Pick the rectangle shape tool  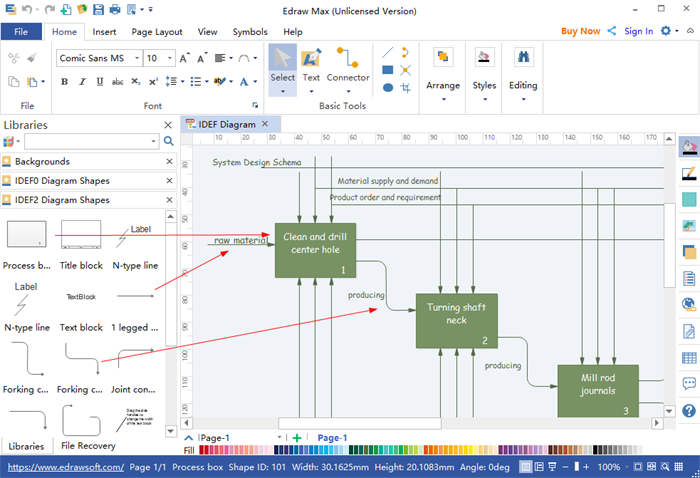coord(388,70)
